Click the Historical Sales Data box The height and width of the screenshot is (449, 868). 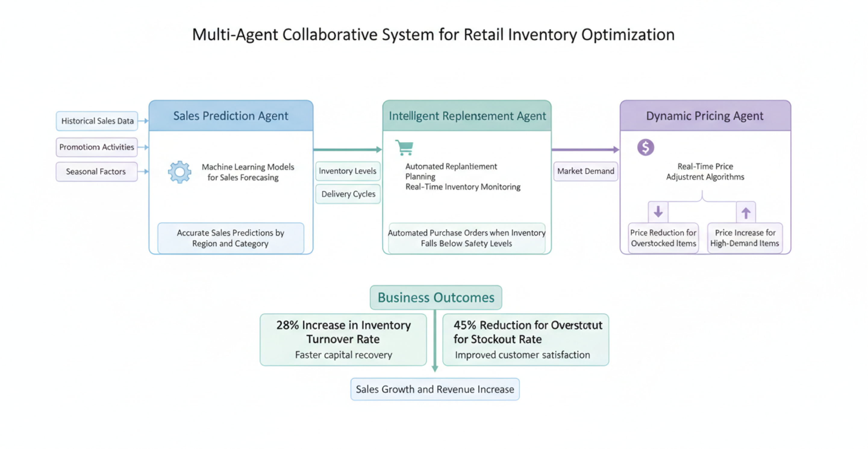tap(97, 121)
